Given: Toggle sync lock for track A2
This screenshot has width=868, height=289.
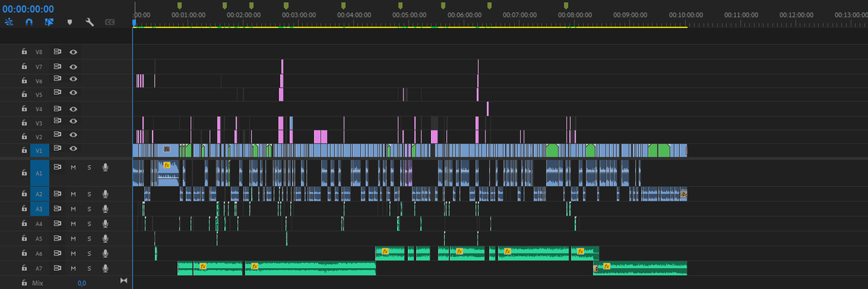Looking at the screenshot, I should coord(58,194).
